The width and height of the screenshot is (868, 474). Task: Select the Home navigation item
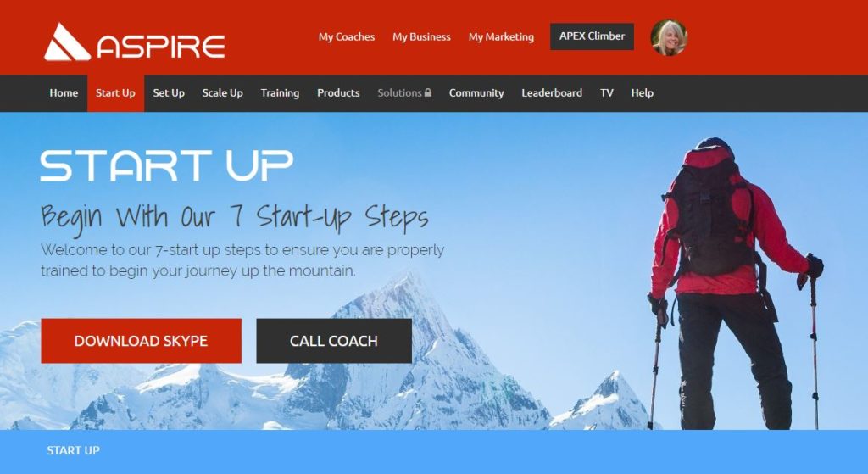click(x=64, y=93)
